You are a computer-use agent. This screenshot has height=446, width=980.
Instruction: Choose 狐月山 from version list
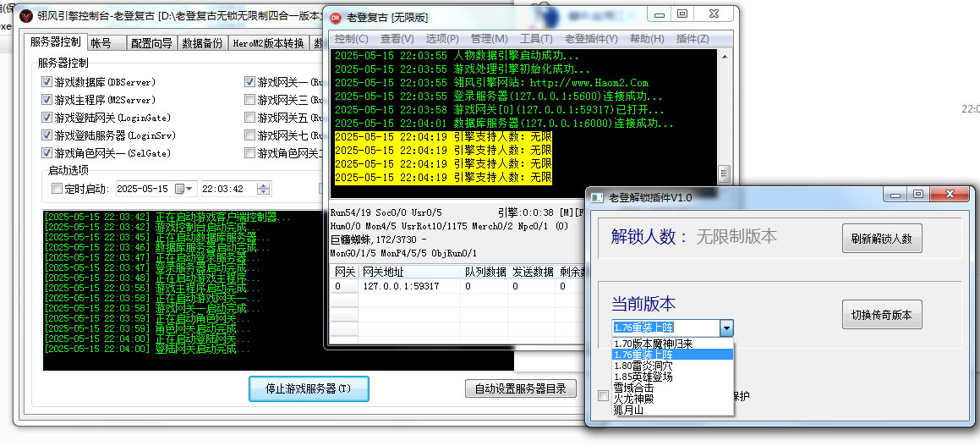click(672, 410)
